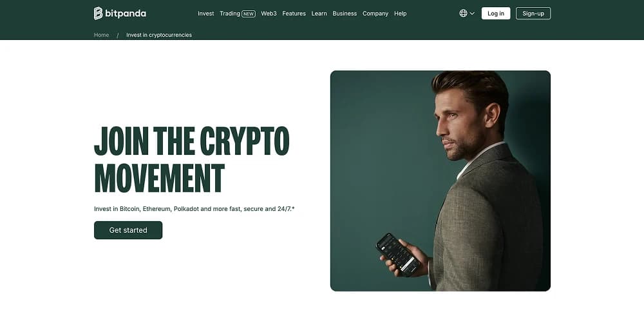Image resolution: width=644 pixels, height=327 pixels.
Task: Open the Invest menu
Action: [206, 14]
